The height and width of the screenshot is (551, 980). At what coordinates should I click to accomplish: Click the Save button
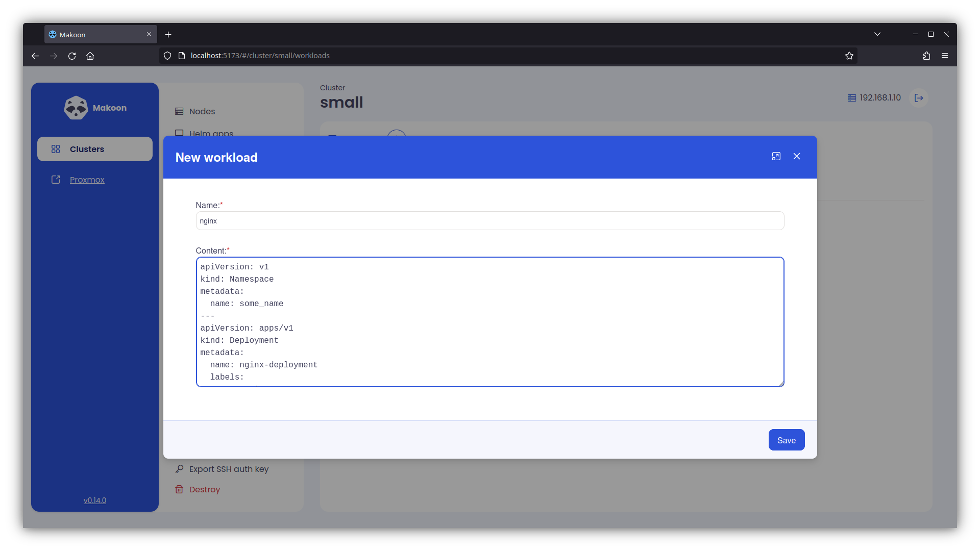pos(786,440)
